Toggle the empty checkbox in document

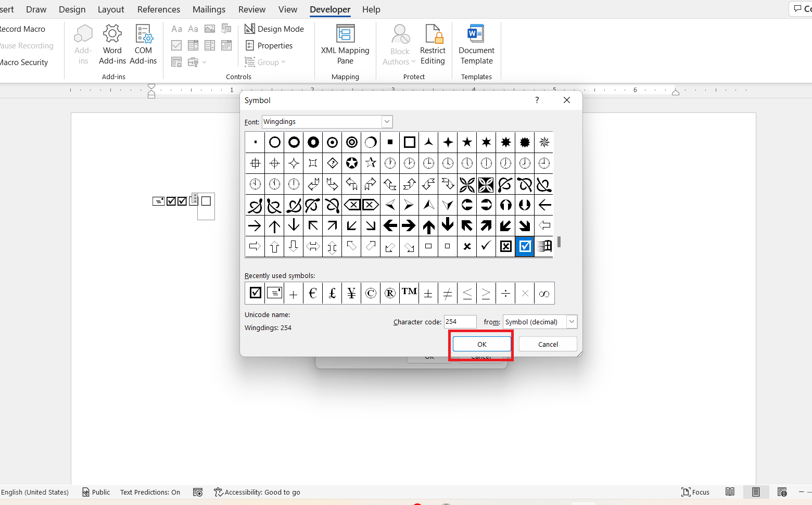point(206,201)
